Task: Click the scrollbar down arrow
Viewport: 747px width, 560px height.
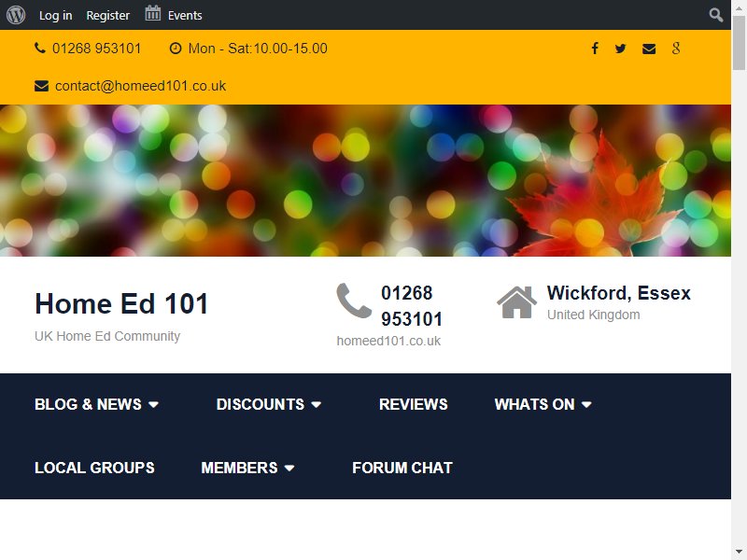Action: click(739, 553)
